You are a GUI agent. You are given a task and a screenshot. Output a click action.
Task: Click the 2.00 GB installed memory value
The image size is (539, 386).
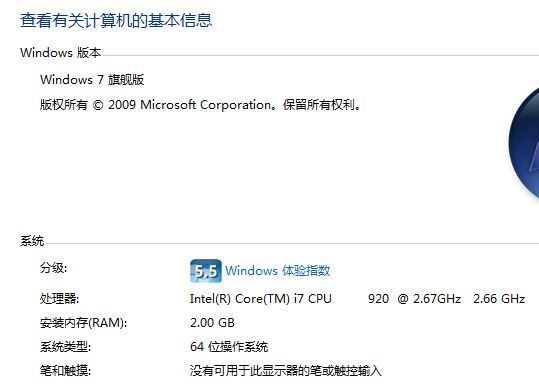[212, 323]
